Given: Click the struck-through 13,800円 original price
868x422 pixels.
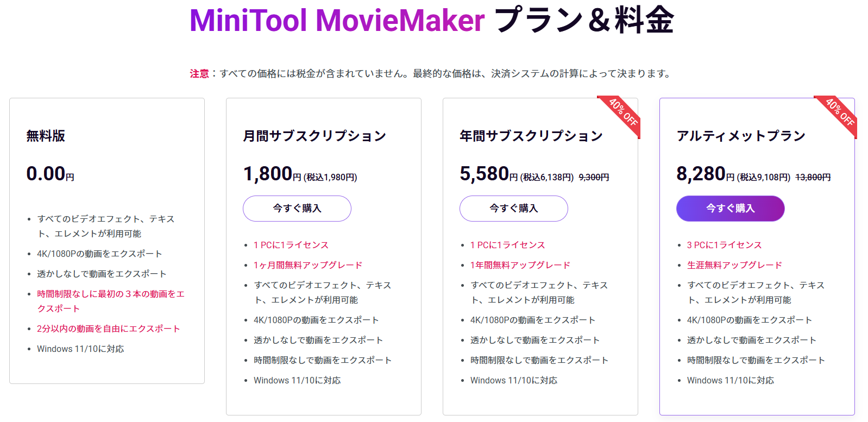Looking at the screenshot, I should click(813, 178).
